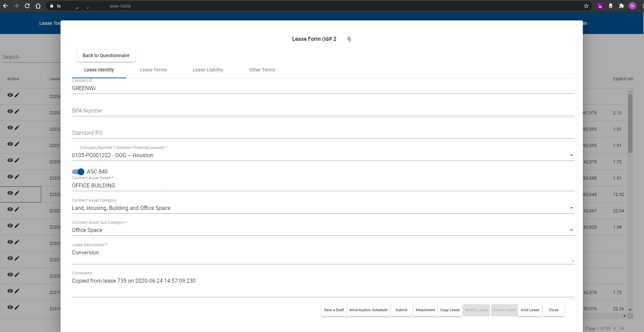Close the lease form dialog
Image resolution: width=644 pixels, height=332 pixels.
[x=554, y=310]
